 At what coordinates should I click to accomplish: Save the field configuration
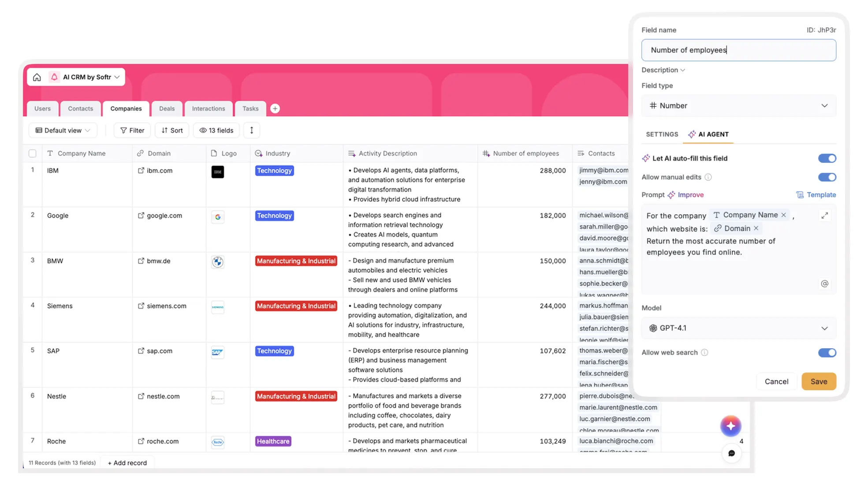[818, 381]
